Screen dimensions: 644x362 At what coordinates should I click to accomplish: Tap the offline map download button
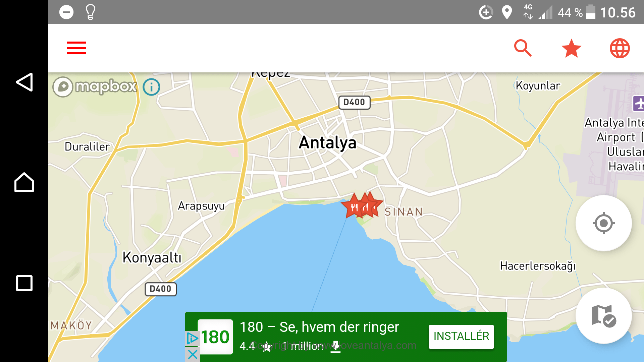603,316
